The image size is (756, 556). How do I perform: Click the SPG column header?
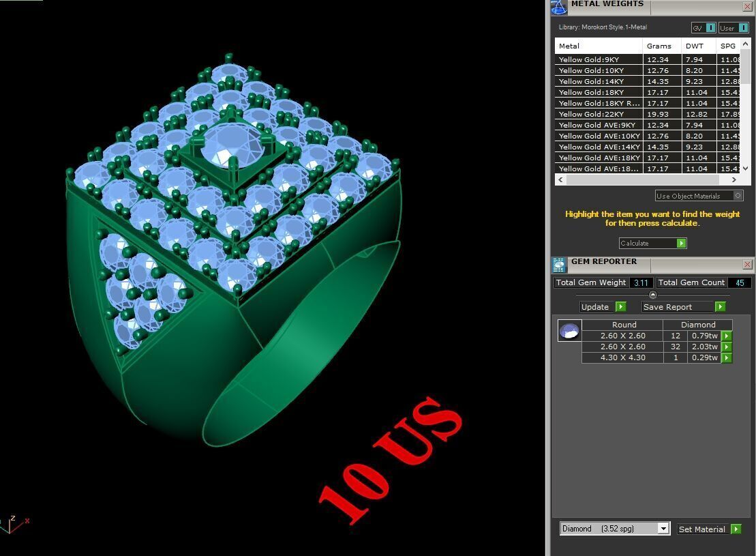coord(728,46)
